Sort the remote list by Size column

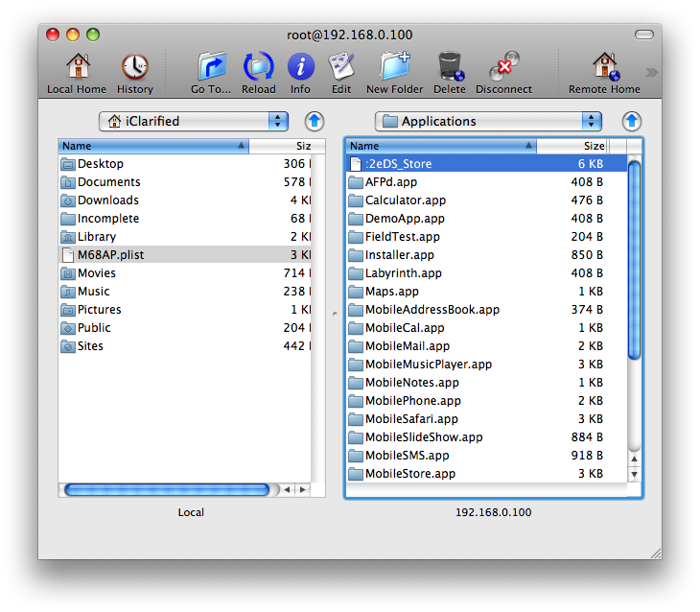coord(594,146)
